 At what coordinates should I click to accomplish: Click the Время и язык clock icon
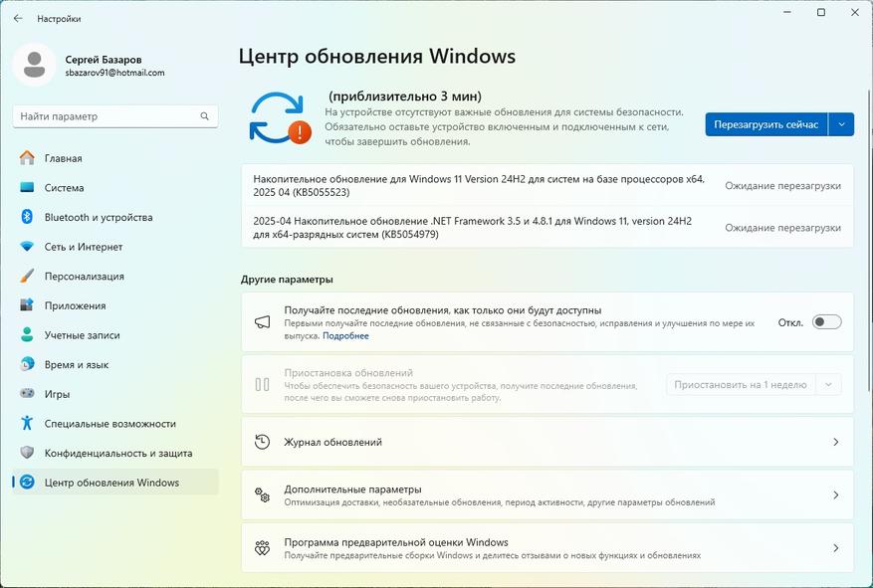click(27, 364)
